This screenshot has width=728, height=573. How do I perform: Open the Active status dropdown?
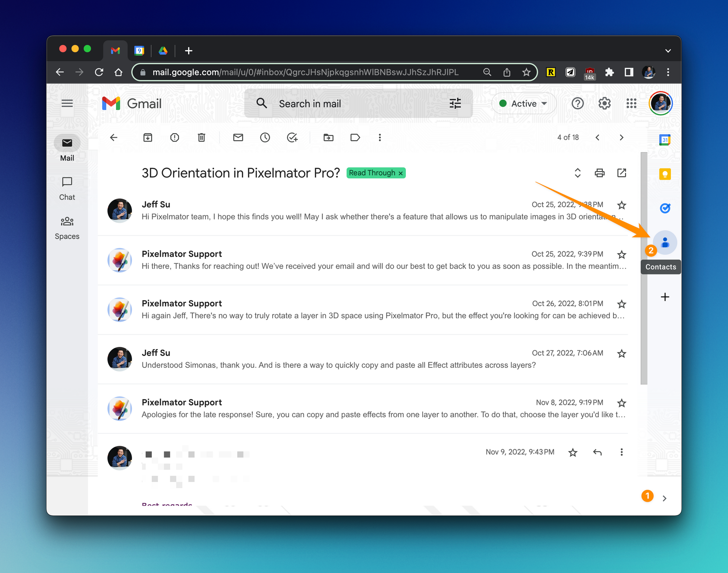point(524,103)
